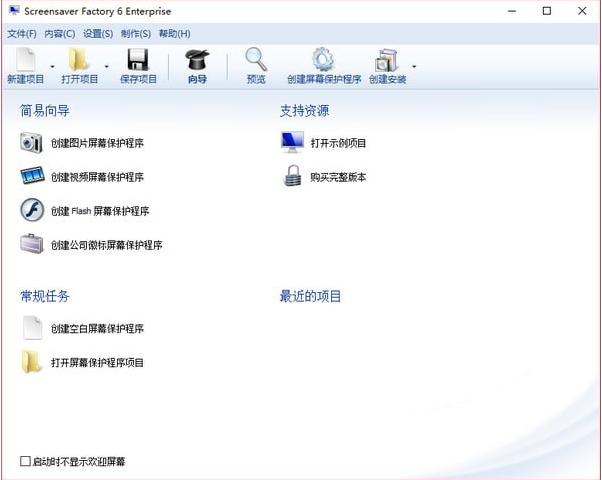Open the dropdown arrow beside 创建安装

[414, 66]
